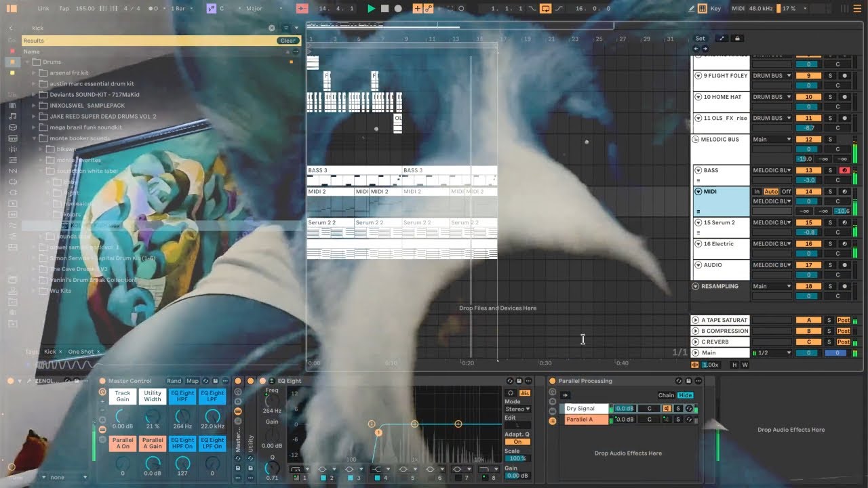Image resolution: width=868 pixels, height=488 pixels.
Task: Arm the Arrangement Record button
Action: [398, 9]
